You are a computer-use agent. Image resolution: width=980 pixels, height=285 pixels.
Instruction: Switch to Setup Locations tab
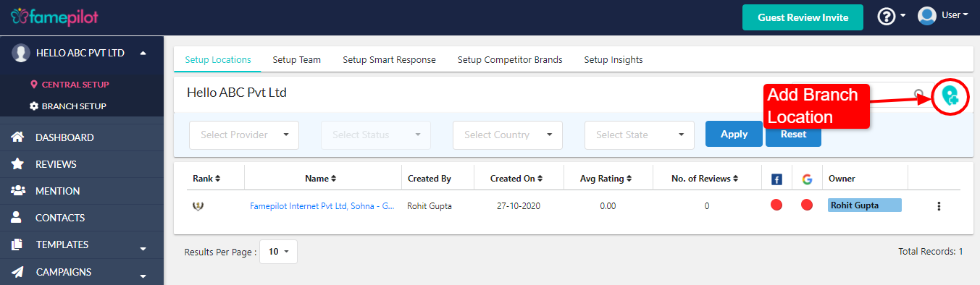(x=218, y=60)
